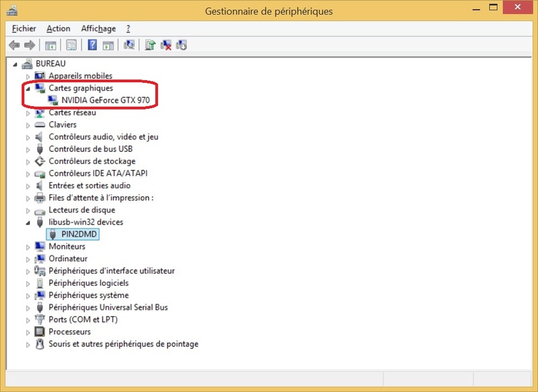Click the Device Manager title bar icon
Screen dimensions: 538x392
pyautogui.click(x=12, y=11)
